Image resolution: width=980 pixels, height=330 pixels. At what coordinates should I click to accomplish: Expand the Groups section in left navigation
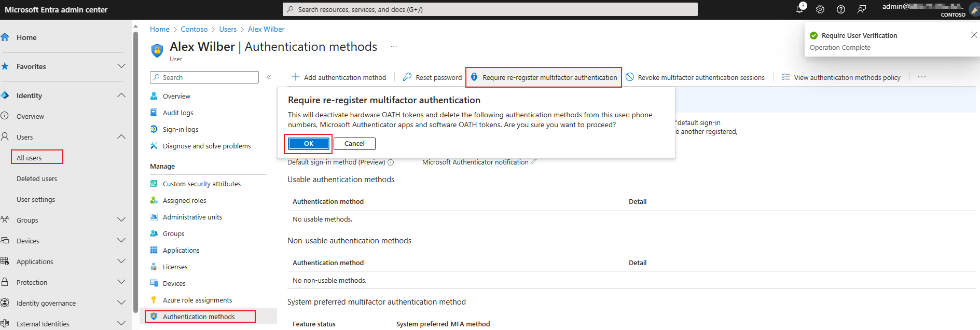point(121,220)
